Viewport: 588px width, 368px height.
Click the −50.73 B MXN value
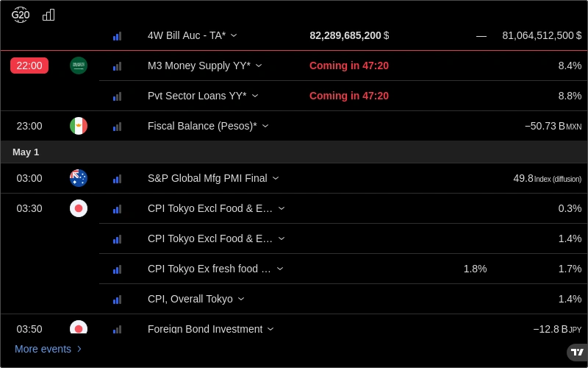click(553, 126)
